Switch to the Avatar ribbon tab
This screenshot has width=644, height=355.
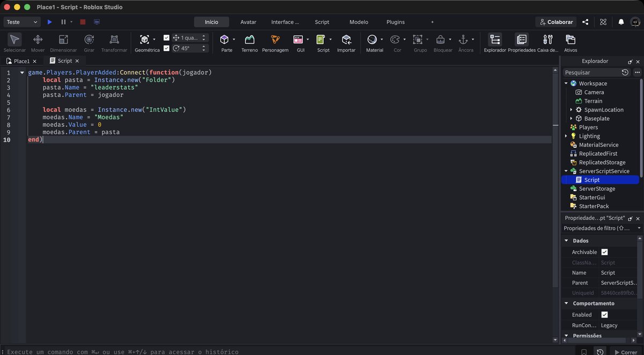[248, 22]
